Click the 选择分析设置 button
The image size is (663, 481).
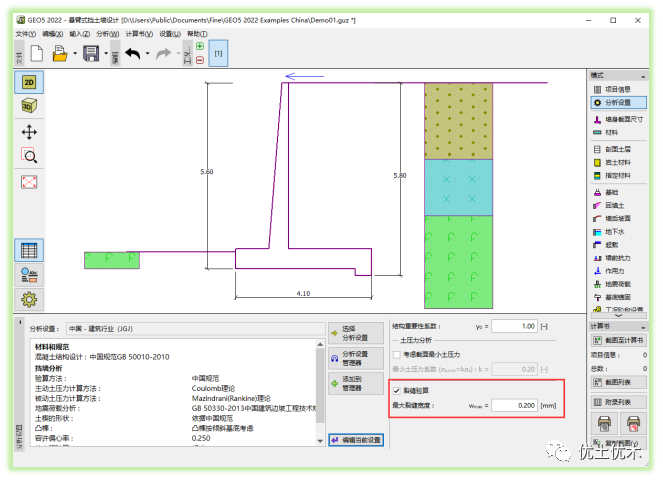click(356, 333)
